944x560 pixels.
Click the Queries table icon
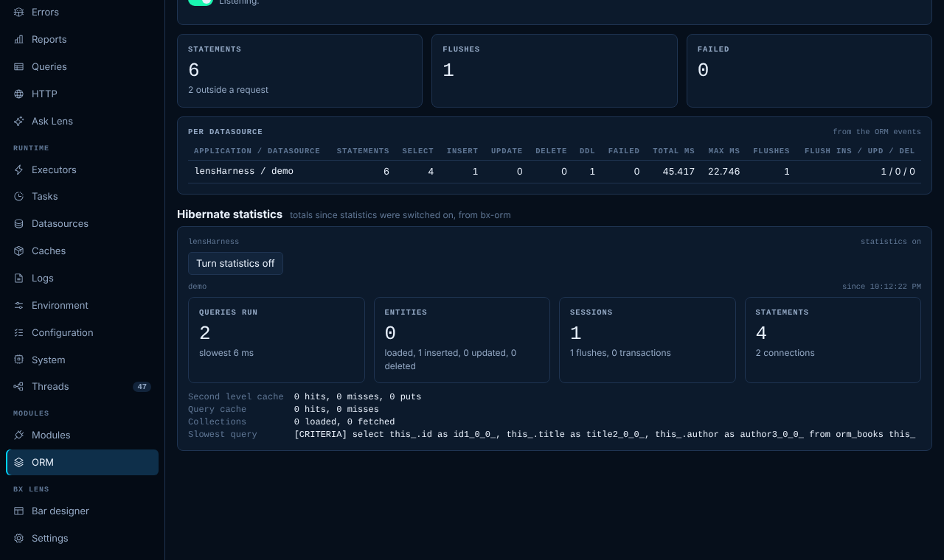pyautogui.click(x=18, y=67)
